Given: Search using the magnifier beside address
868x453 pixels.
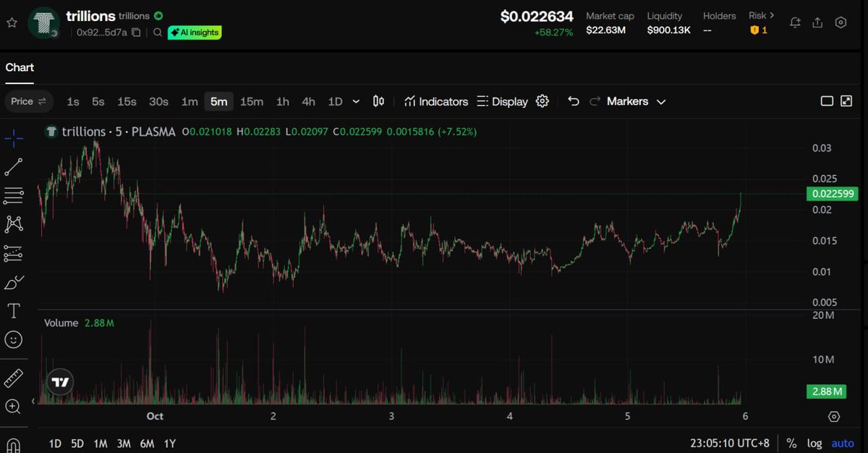Looking at the screenshot, I should [x=158, y=33].
